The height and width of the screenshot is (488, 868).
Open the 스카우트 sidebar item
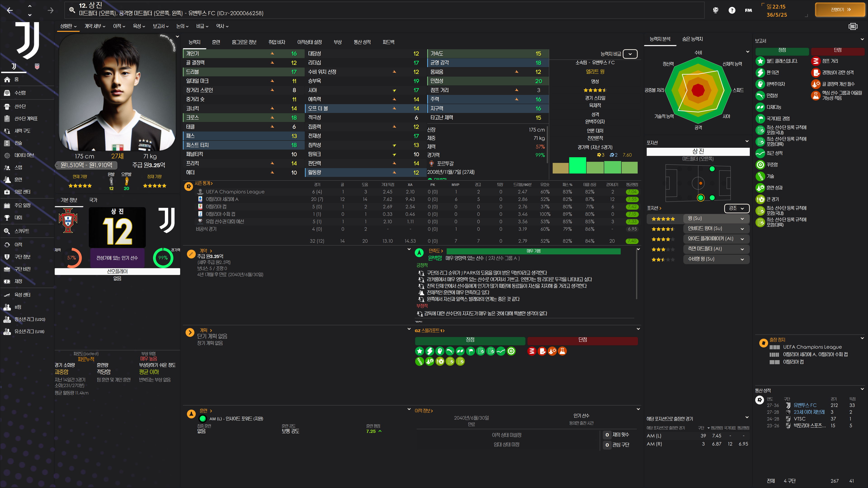click(21, 231)
